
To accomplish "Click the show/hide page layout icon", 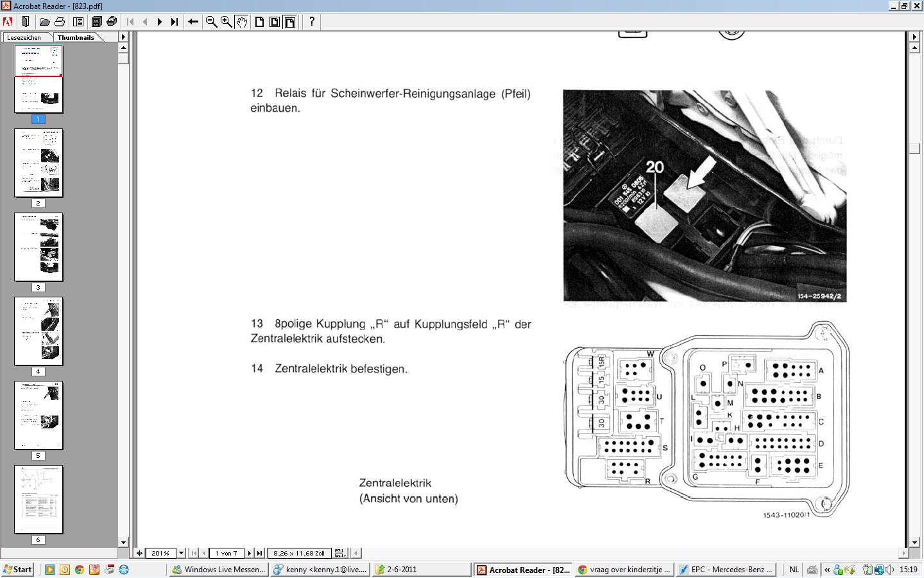I will coord(78,21).
